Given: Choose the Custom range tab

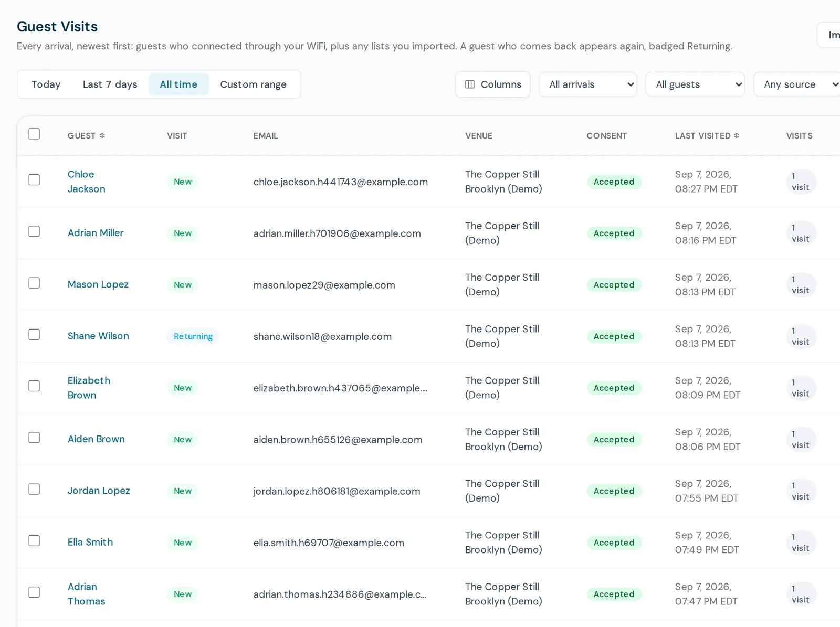Looking at the screenshot, I should tap(253, 84).
